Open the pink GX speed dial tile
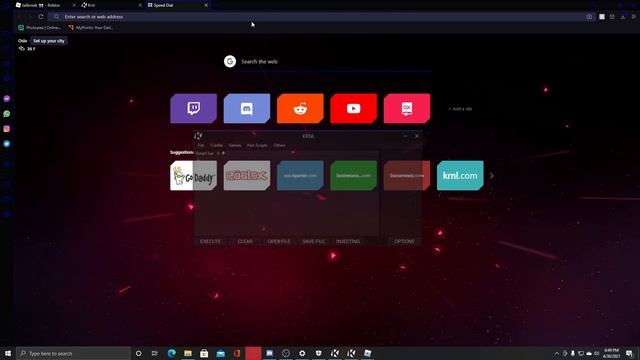 [x=407, y=108]
